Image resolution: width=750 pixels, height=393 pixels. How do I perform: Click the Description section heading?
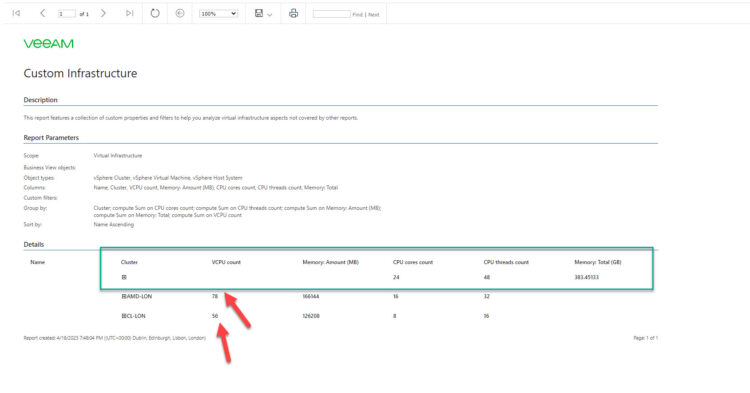click(41, 100)
